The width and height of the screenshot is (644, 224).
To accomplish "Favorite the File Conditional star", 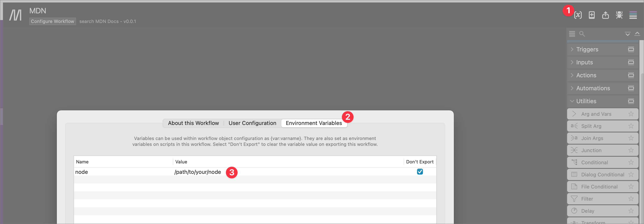I will click(631, 187).
